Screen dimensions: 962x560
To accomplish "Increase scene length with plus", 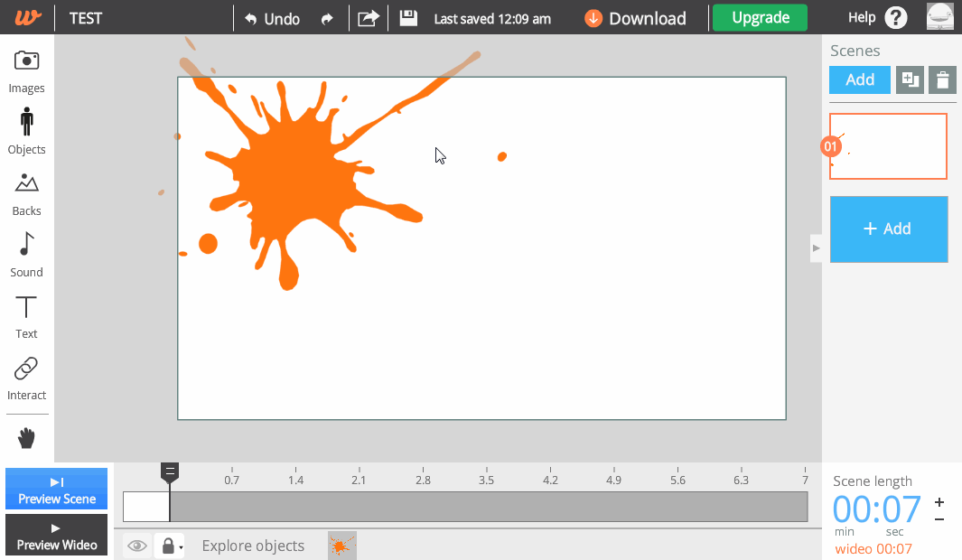I will [939, 502].
